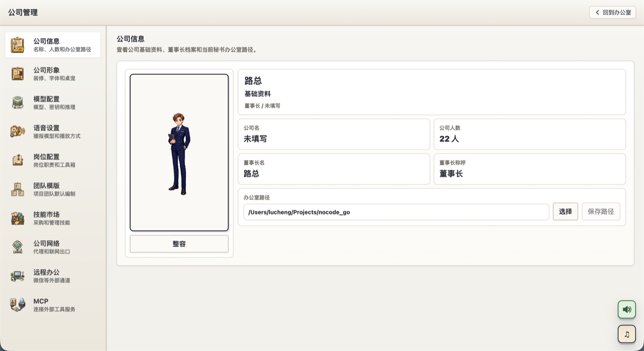Click the 回到办公室 button

[613, 13]
